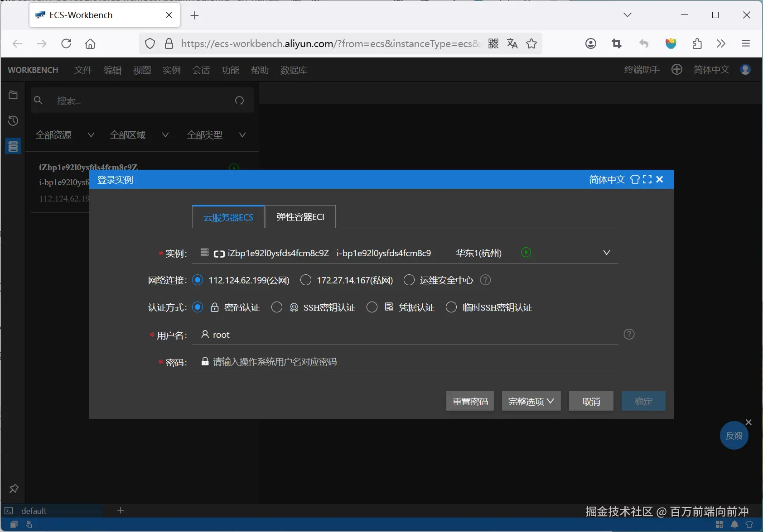Image resolution: width=763 pixels, height=532 pixels.
Task: Click the screenshot crop toolbar icon
Action: click(x=617, y=43)
